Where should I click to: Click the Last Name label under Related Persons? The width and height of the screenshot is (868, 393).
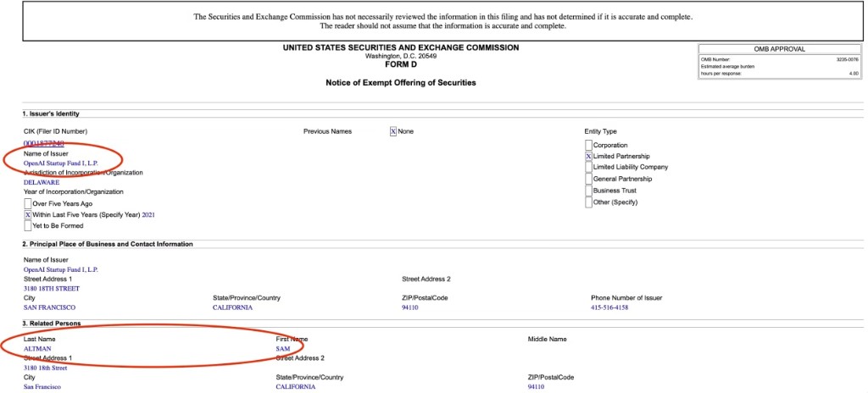point(40,339)
